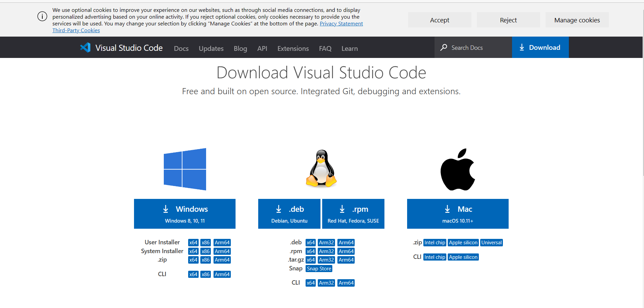Click the Download button in navbar
This screenshot has height=308, width=644.
[x=540, y=47]
